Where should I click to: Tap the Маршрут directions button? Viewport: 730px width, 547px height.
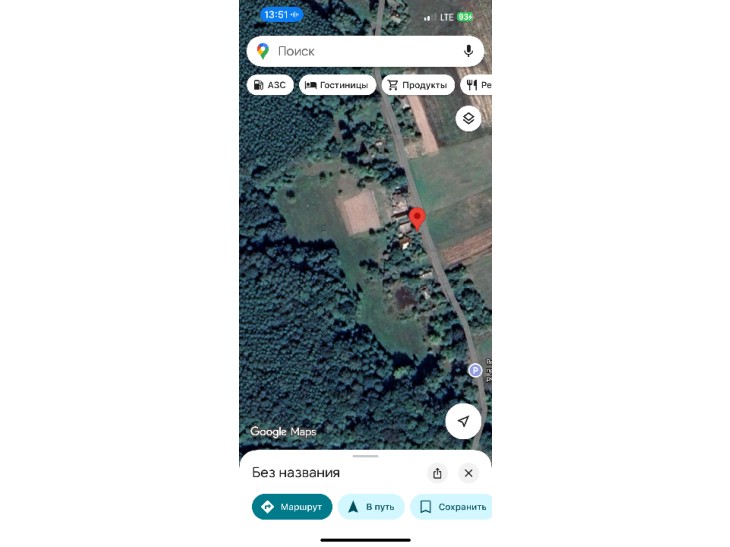coord(292,506)
